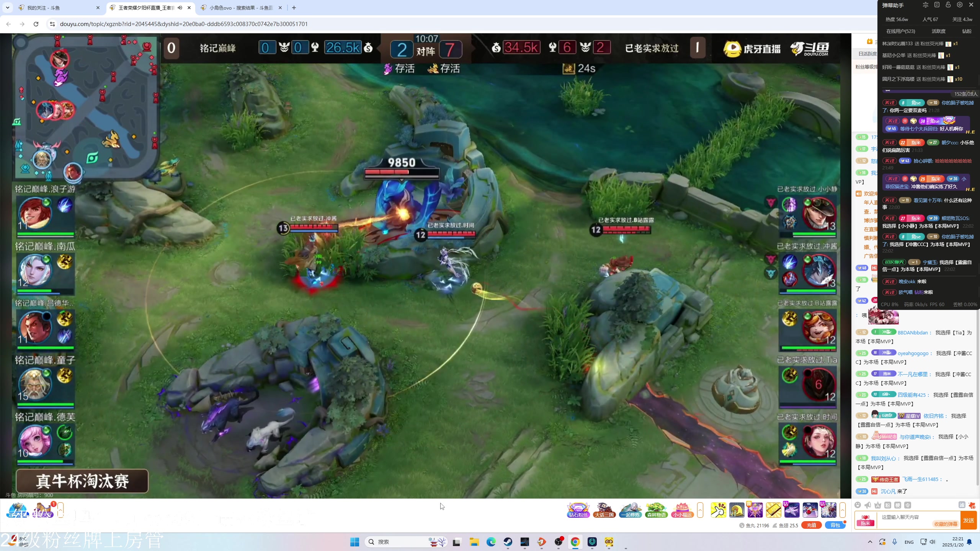Open the emoji picker in chat toolbar
The image size is (980, 551).
(x=858, y=505)
